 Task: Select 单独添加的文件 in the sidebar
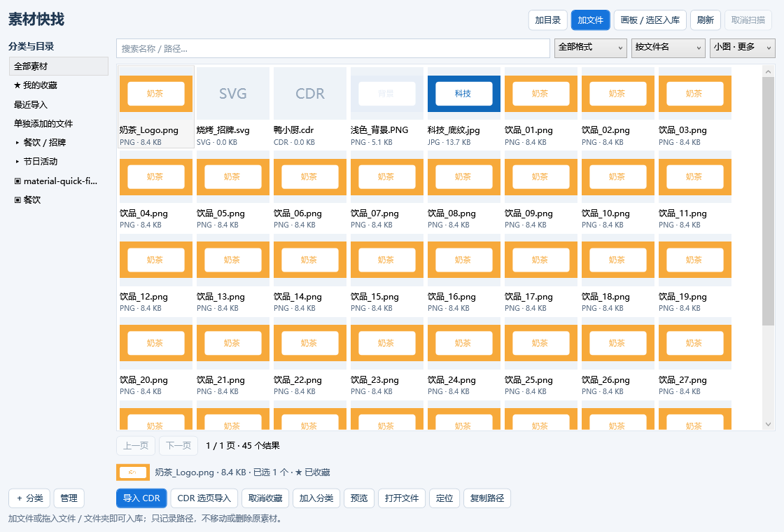coord(59,123)
